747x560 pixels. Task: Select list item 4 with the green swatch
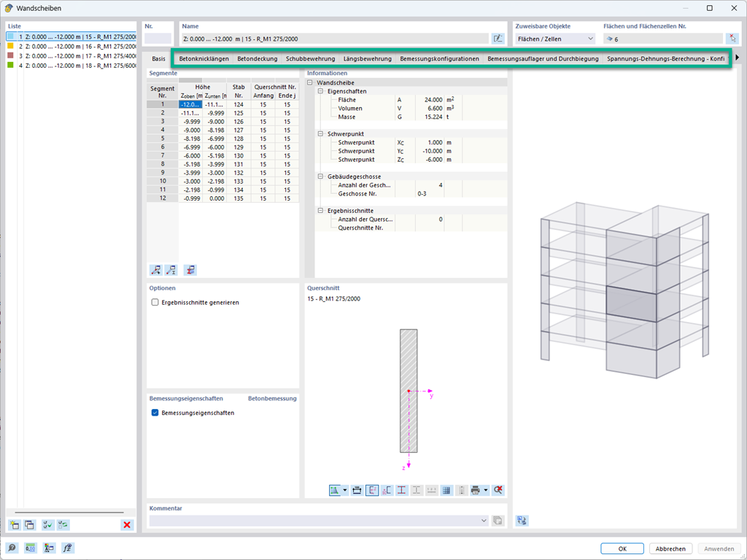[71, 65]
